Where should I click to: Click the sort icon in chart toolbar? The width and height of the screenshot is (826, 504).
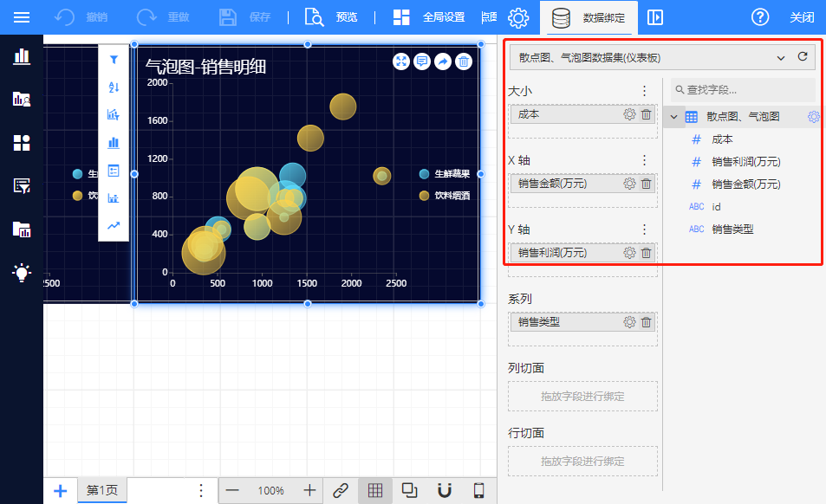point(114,87)
